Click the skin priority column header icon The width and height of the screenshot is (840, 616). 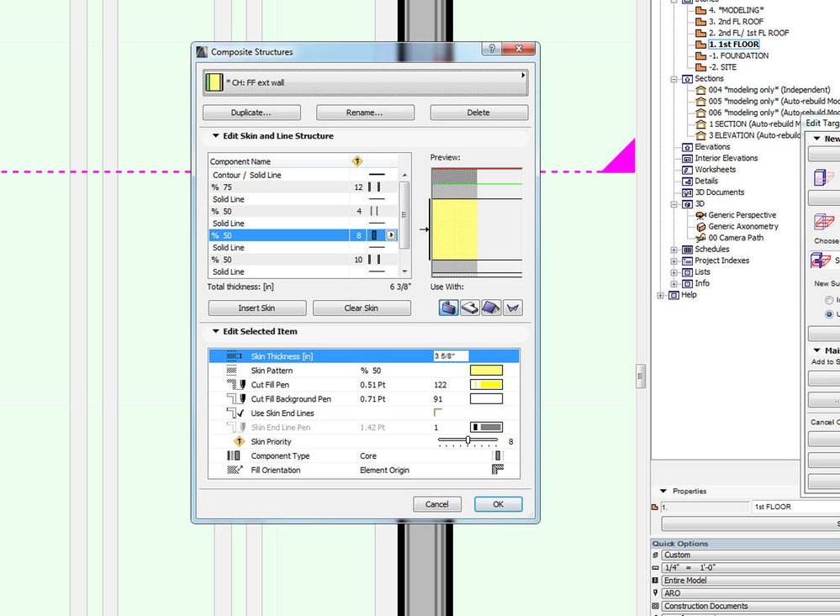coord(357,161)
